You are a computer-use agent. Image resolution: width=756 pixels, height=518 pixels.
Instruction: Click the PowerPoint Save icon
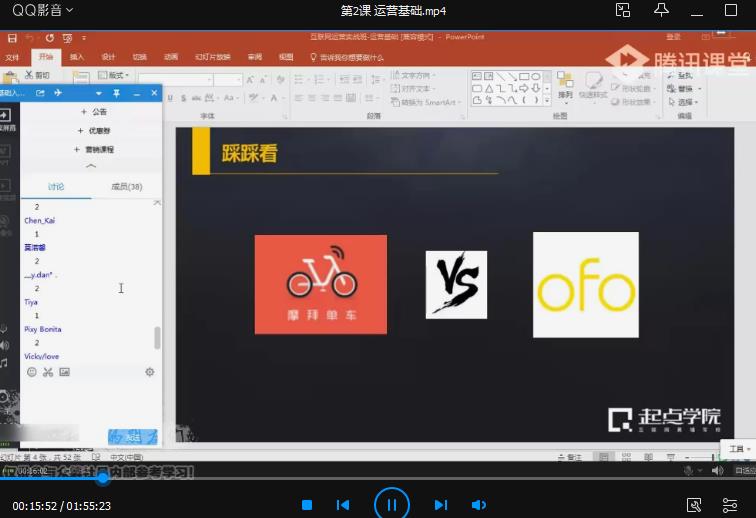click(12, 38)
